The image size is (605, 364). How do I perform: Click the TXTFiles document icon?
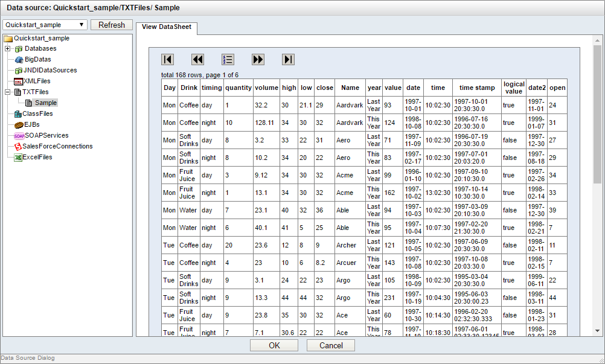(x=18, y=92)
